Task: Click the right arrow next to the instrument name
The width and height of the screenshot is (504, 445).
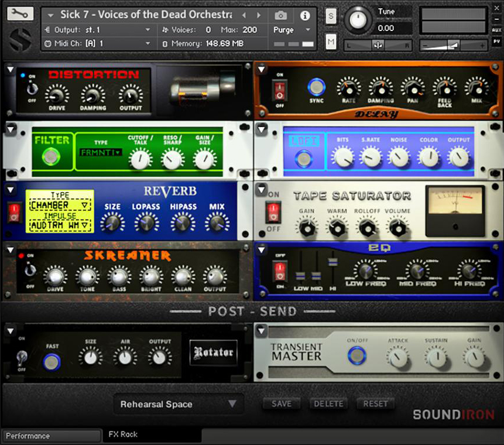Action: [258, 16]
